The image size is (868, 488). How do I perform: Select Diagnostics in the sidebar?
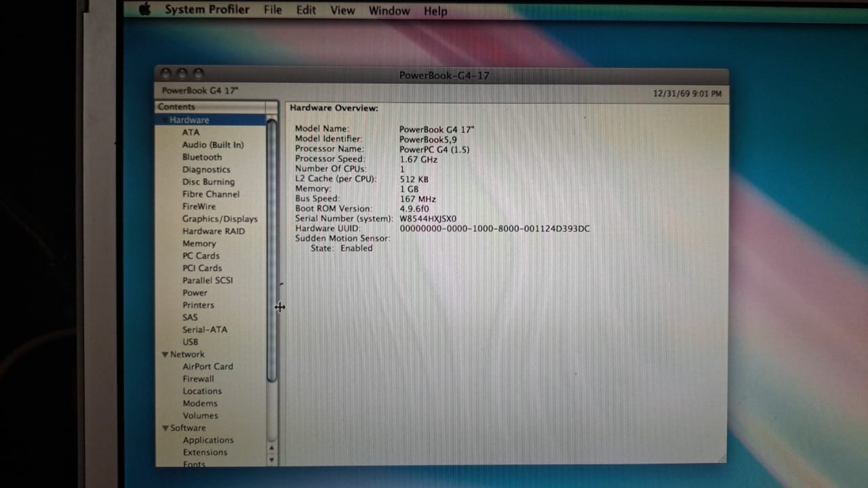[206, 169]
